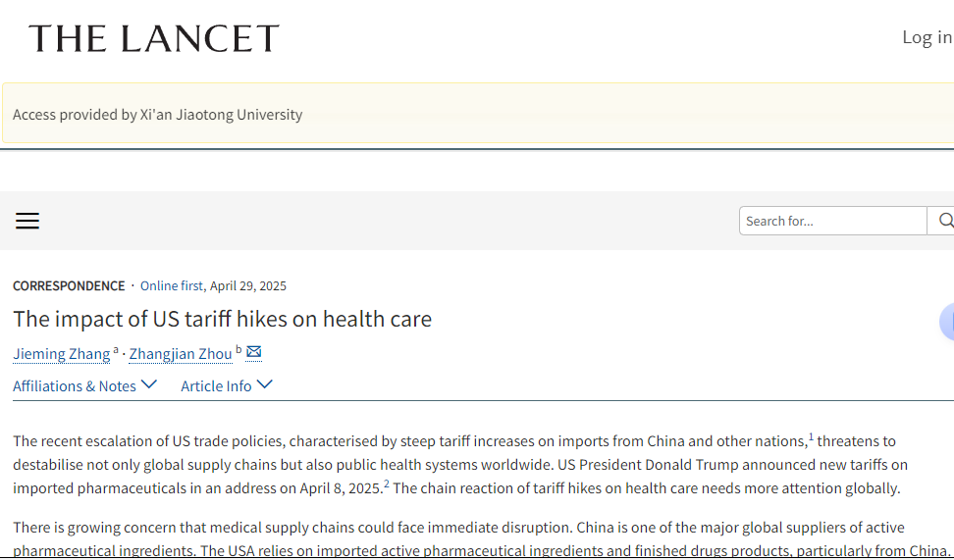Open the Online first link
Viewport: 954px width, 560px height.
click(x=172, y=286)
